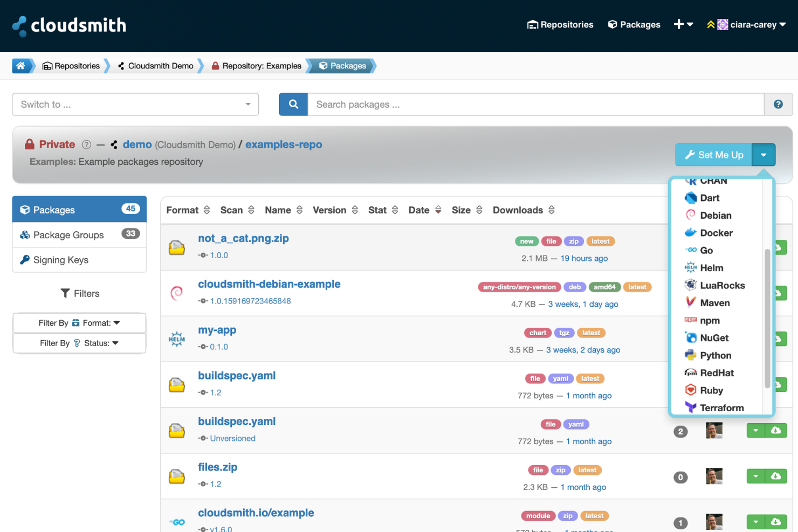The height and width of the screenshot is (532, 798).
Task: Open the ciara-carey user menu
Action: 746,24
